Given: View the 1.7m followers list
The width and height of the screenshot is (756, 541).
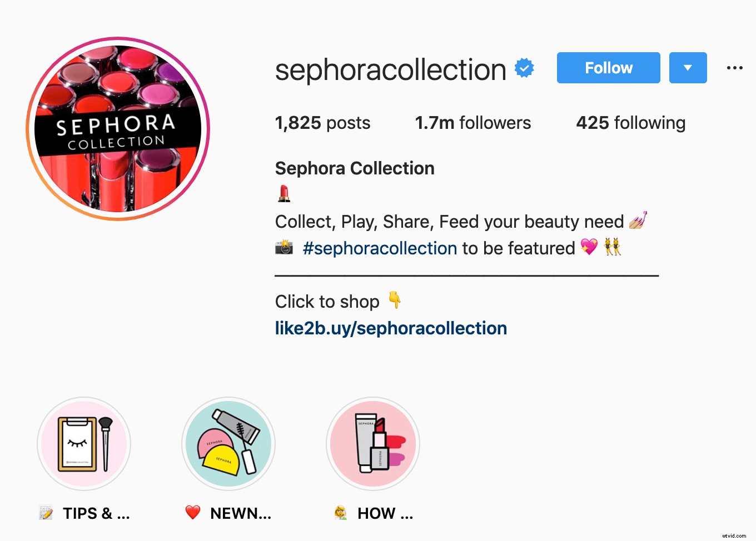Looking at the screenshot, I should coord(473,123).
